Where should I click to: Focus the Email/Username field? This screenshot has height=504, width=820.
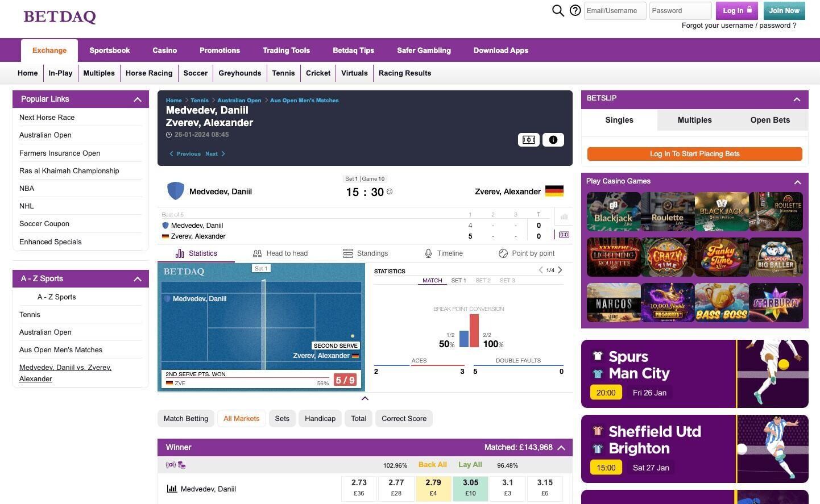tap(615, 11)
